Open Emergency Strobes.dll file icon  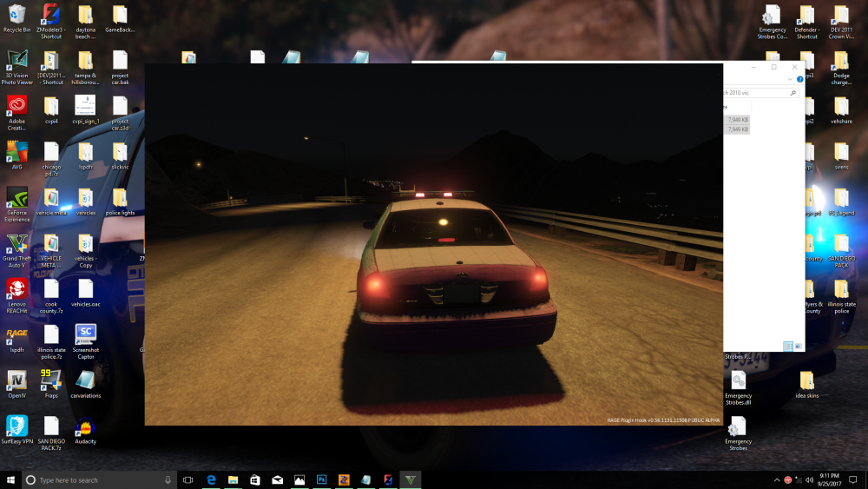coord(738,387)
